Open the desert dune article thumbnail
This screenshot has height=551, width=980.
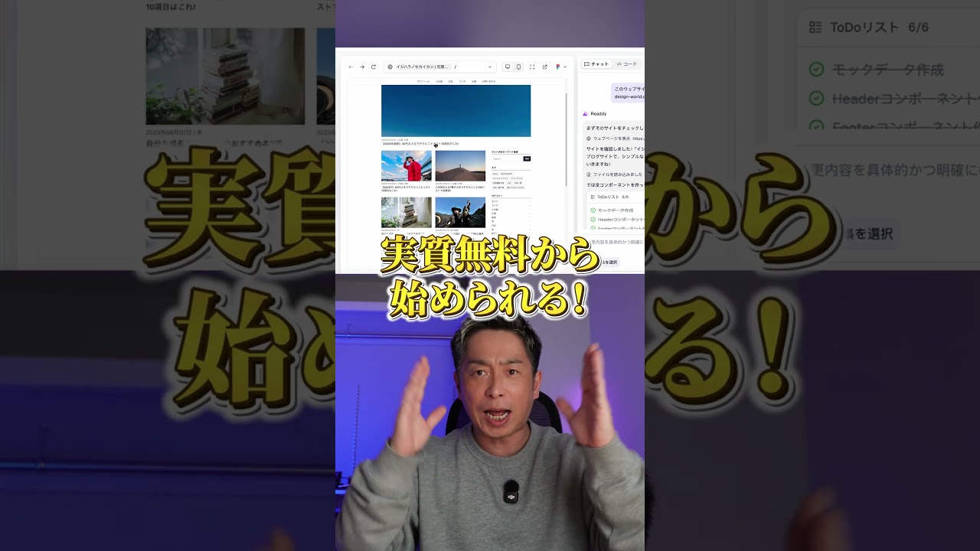point(460,166)
